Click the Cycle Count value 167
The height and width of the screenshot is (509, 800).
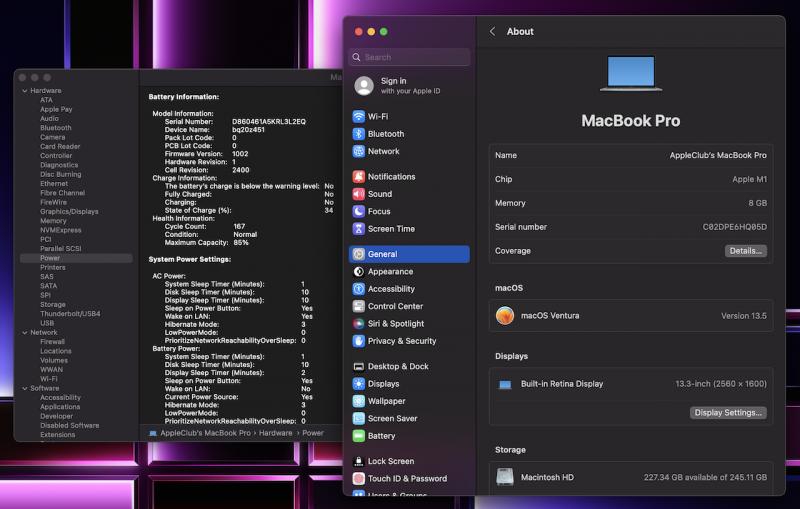pyautogui.click(x=239, y=226)
